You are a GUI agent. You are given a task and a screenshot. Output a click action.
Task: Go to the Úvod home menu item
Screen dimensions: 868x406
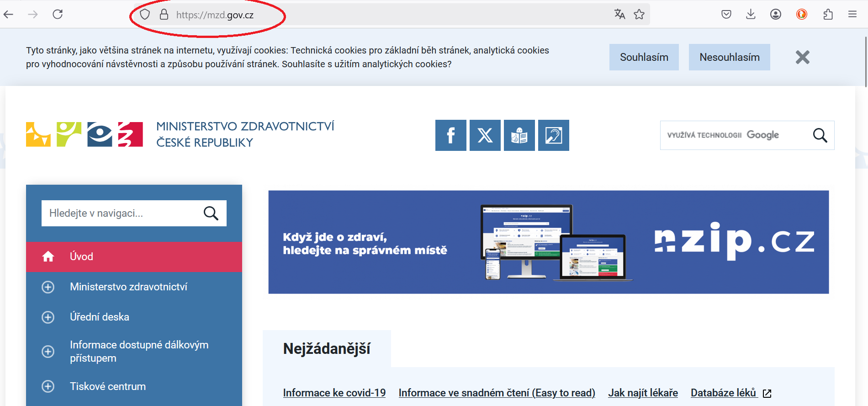(81, 256)
